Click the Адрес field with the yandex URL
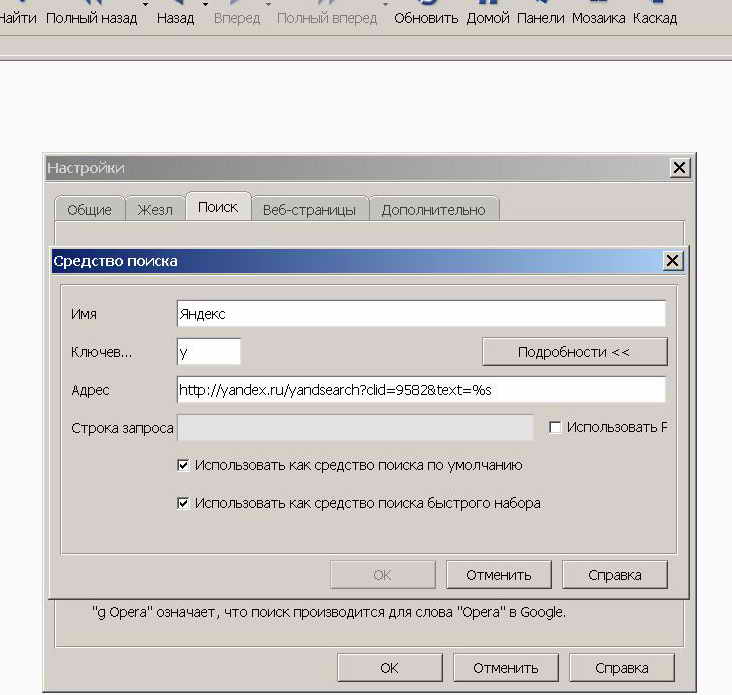The width and height of the screenshot is (732, 695). coord(420,389)
